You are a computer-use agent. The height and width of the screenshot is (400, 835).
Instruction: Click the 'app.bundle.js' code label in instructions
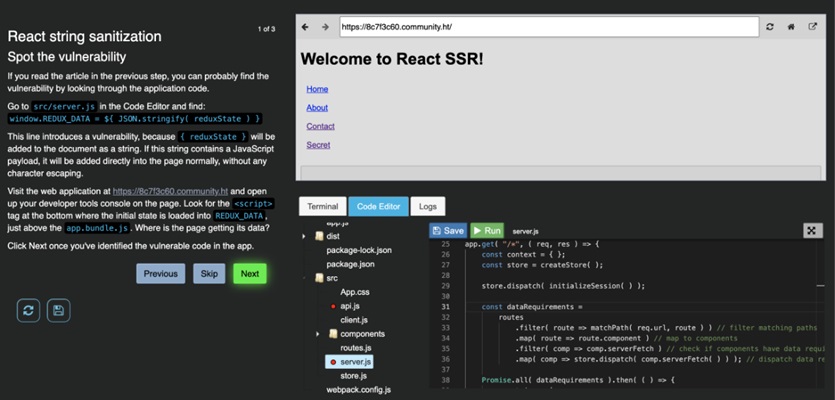(x=97, y=228)
